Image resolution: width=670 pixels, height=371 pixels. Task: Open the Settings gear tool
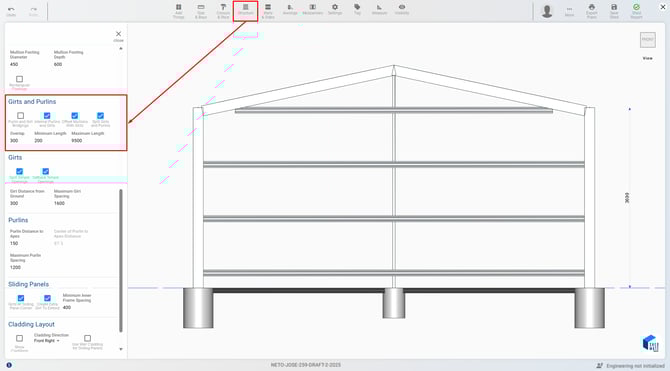pos(335,9)
